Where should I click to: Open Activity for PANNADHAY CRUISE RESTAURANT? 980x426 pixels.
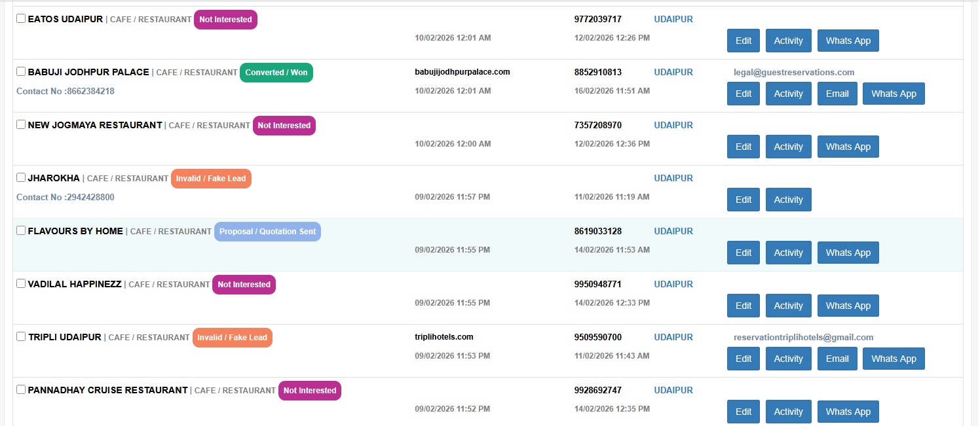pos(788,412)
